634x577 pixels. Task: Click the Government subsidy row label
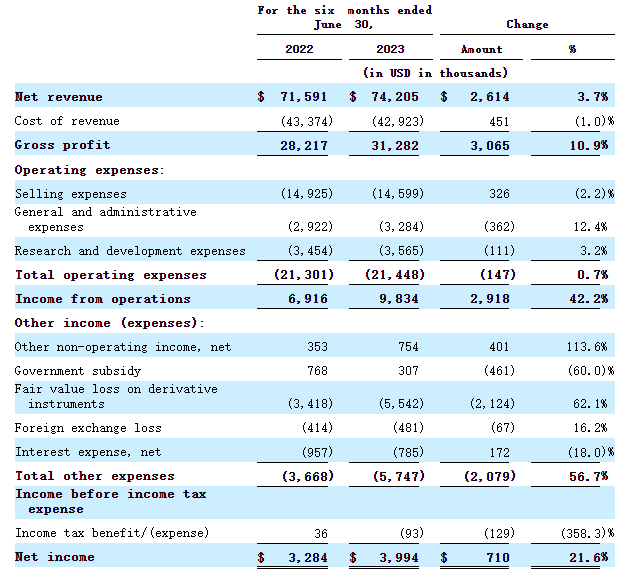tap(75, 371)
